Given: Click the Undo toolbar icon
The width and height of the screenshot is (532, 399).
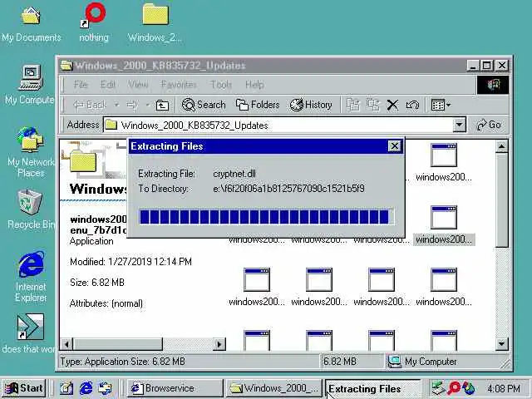Looking at the screenshot, I should pyautogui.click(x=412, y=105).
